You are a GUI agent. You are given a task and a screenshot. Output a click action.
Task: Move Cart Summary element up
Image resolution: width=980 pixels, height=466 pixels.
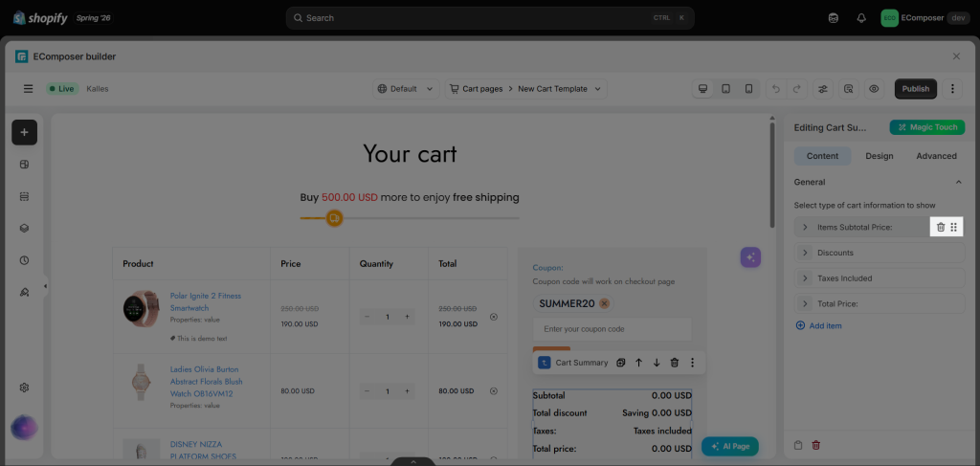(x=638, y=363)
